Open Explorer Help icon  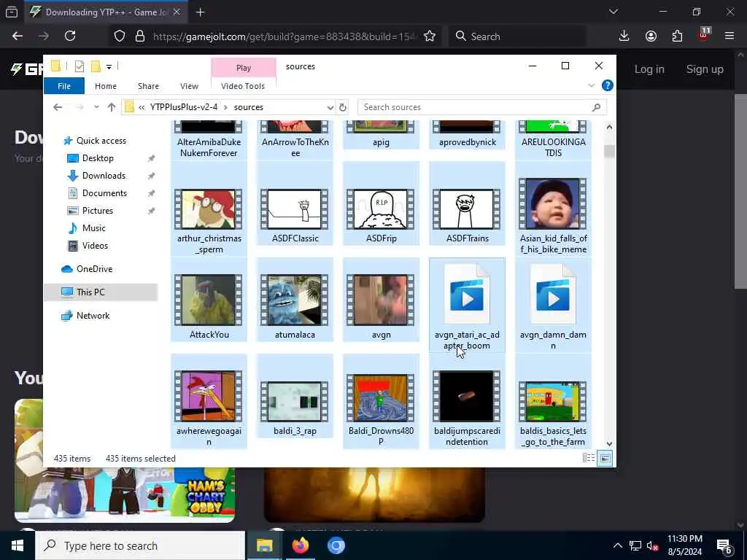click(608, 86)
